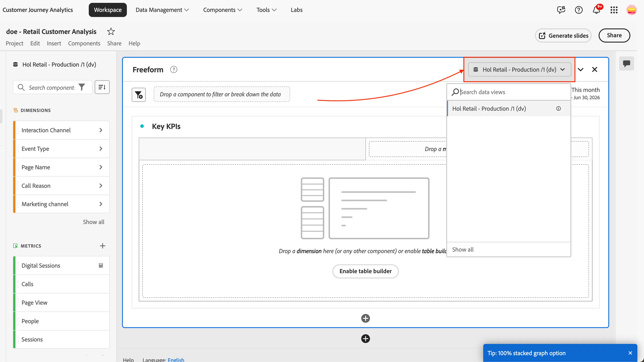
Task: Add a new metric with plus icon
Action: pyautogui.click(x=102, y=246)
